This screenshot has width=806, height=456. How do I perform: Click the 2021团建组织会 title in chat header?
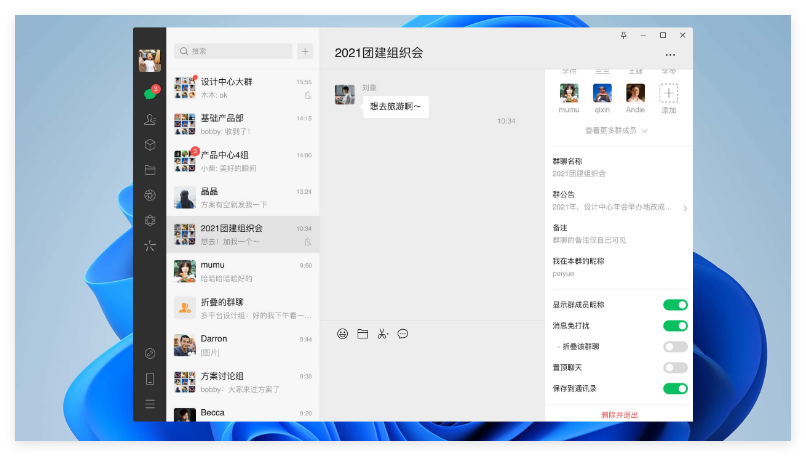click(379, 53)
